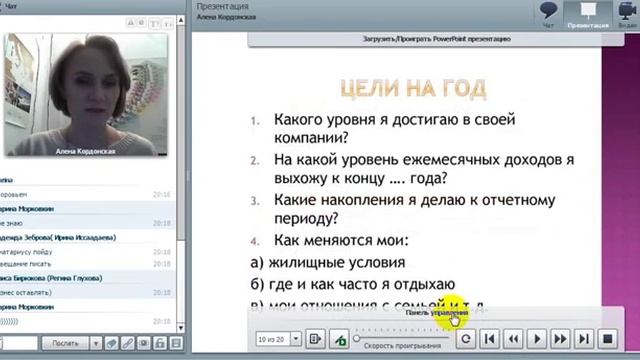
Task: Click the stop presentation button
Action: 608,339
